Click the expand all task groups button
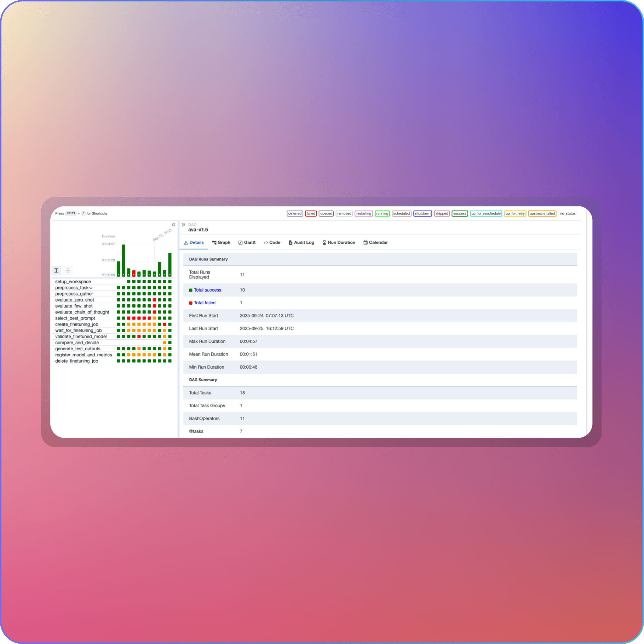Image resolution: width=644 pixels, height=644 pixels. [x=57, y=271]
